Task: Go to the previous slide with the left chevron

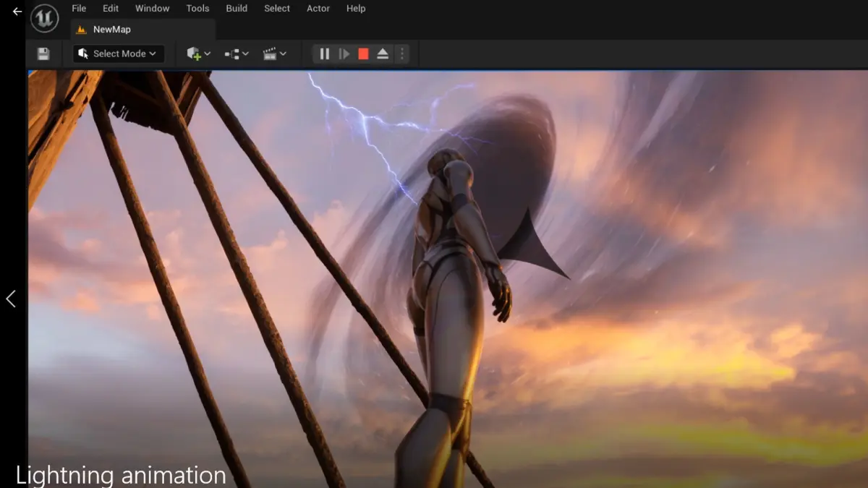Action: point(11,299)
